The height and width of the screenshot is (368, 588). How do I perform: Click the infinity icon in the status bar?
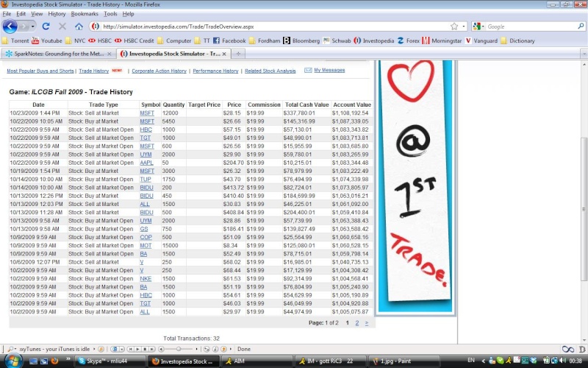pos(567,349)
